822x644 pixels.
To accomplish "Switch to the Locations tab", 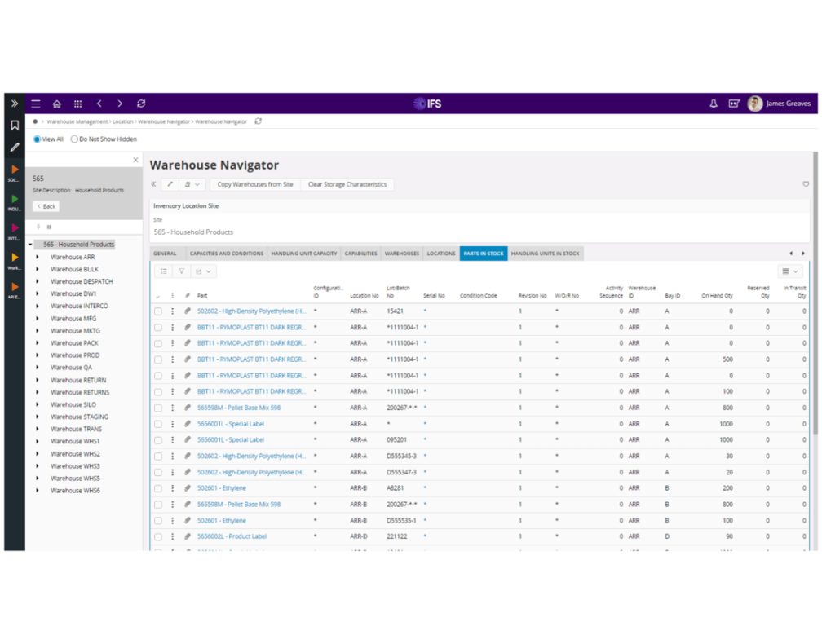I will pyautogui.click(x=441, y=253).
